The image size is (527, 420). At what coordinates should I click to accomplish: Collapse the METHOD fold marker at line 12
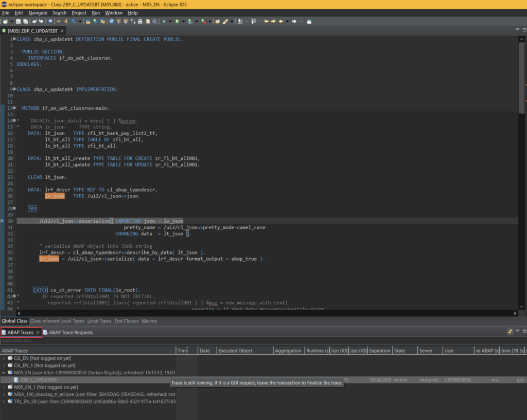click(14, 108)
